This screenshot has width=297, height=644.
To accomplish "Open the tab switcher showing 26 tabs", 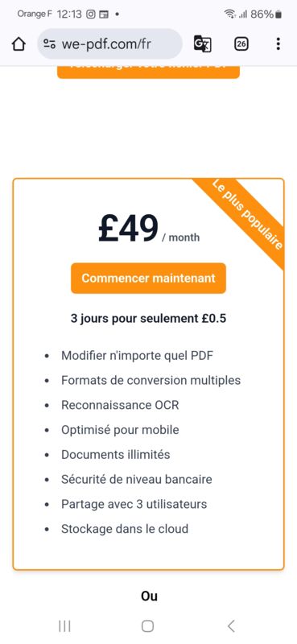I will (x=241, y=44).
